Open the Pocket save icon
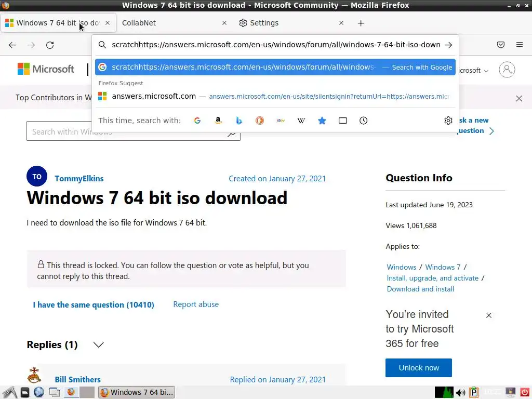Viewport: 532px width, 399px height. click(x=501, y=45)
